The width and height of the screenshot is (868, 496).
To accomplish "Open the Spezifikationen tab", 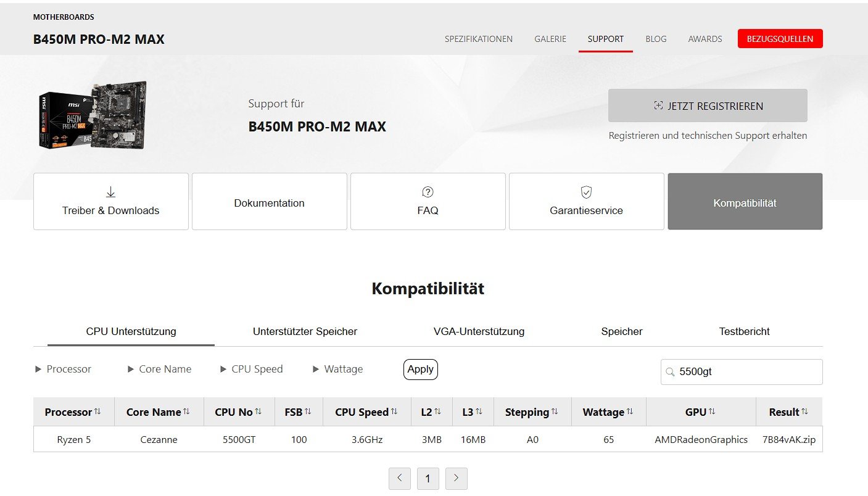I will coord(479,39).
